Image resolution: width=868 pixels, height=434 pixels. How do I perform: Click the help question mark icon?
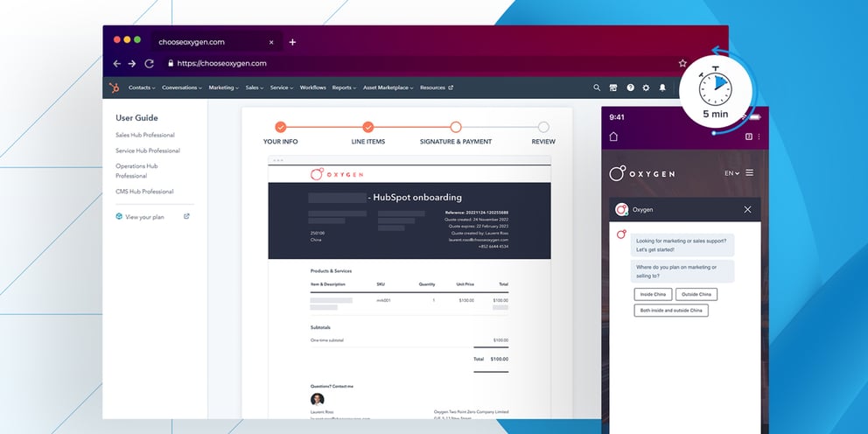point(629,87)
